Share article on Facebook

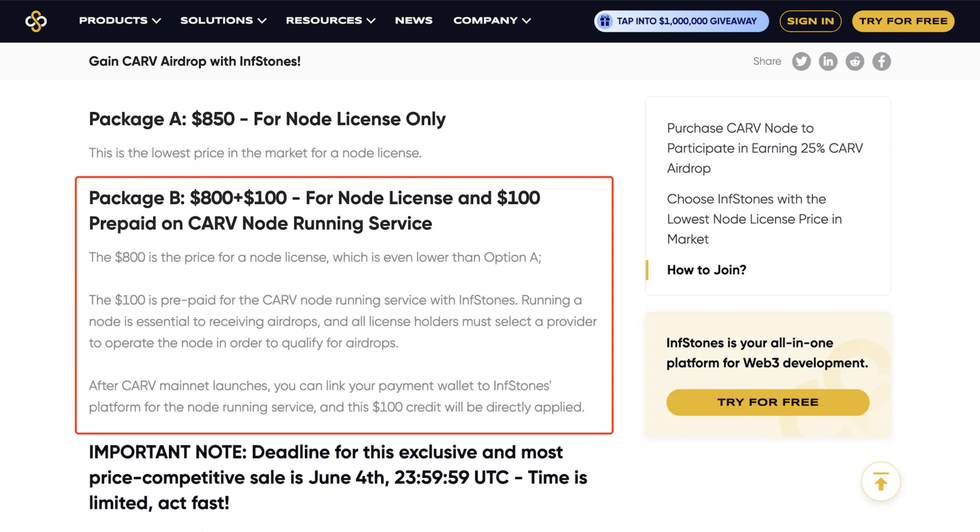pos(881,61)
